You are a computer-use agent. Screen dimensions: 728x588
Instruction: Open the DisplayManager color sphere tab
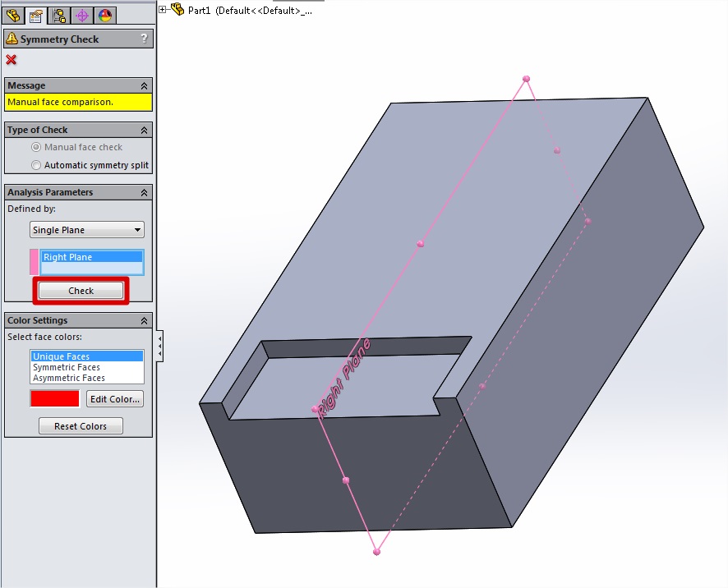click(x=104, y=15)
